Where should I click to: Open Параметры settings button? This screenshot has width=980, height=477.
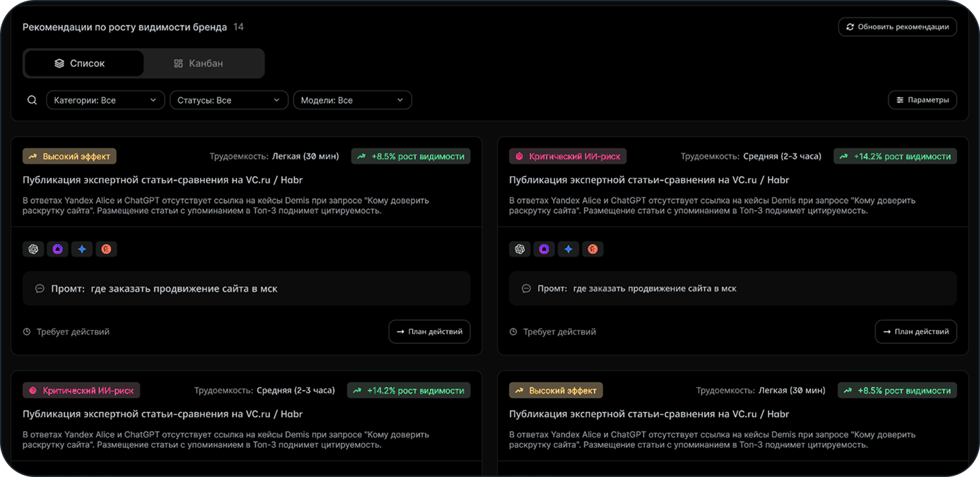922,100
